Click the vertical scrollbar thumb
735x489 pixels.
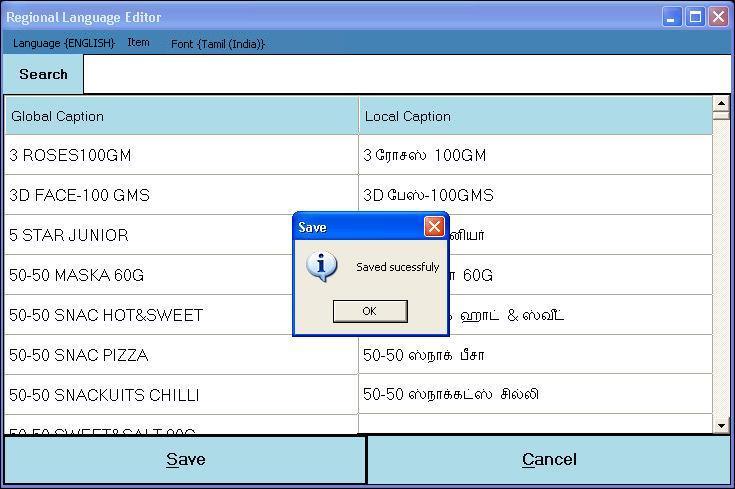point(721,115)
